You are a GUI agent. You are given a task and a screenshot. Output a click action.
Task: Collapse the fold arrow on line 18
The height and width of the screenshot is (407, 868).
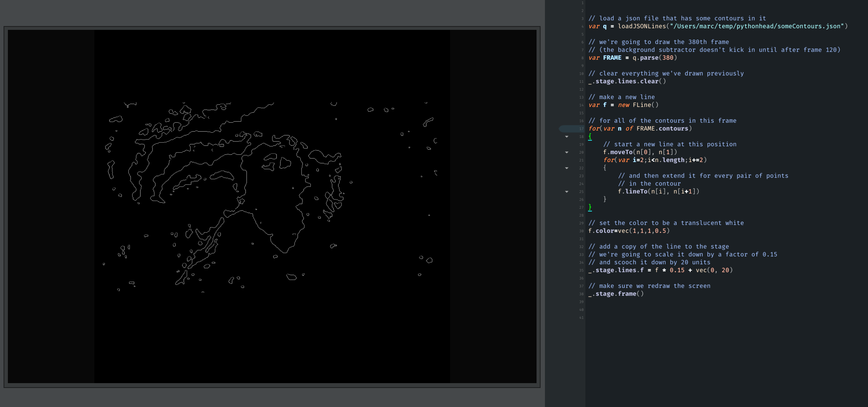point(567,137)
